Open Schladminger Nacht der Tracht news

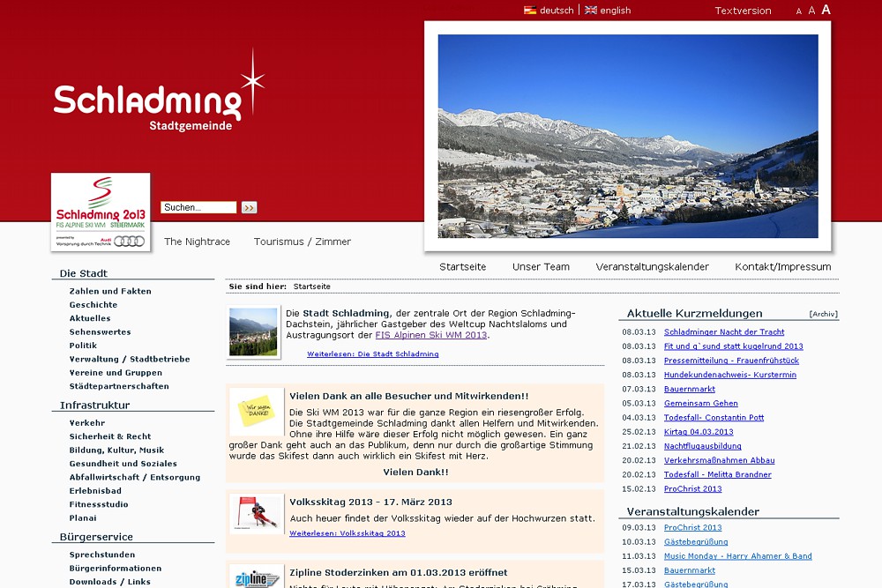pos(724,332)
